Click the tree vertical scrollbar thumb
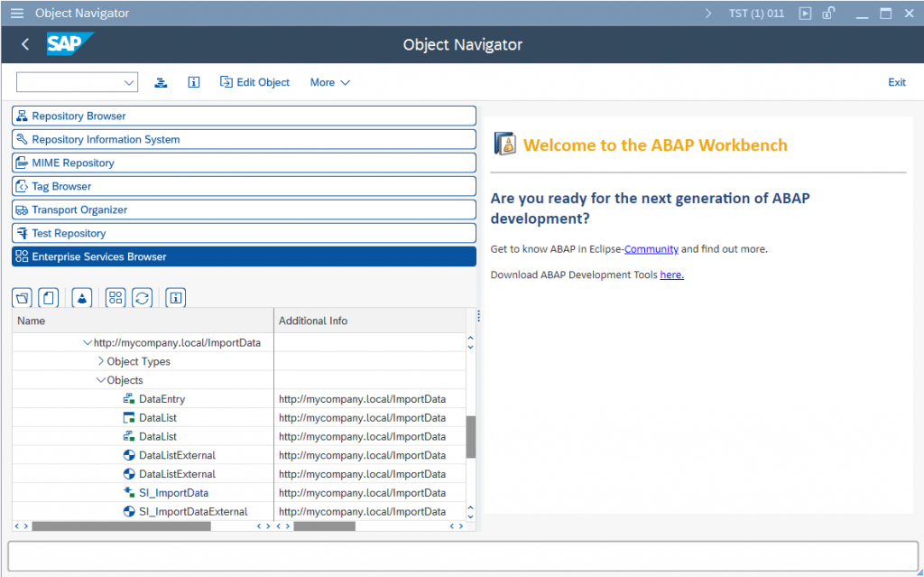This screenshot has height=577, width=924. [x=471, y=436]
